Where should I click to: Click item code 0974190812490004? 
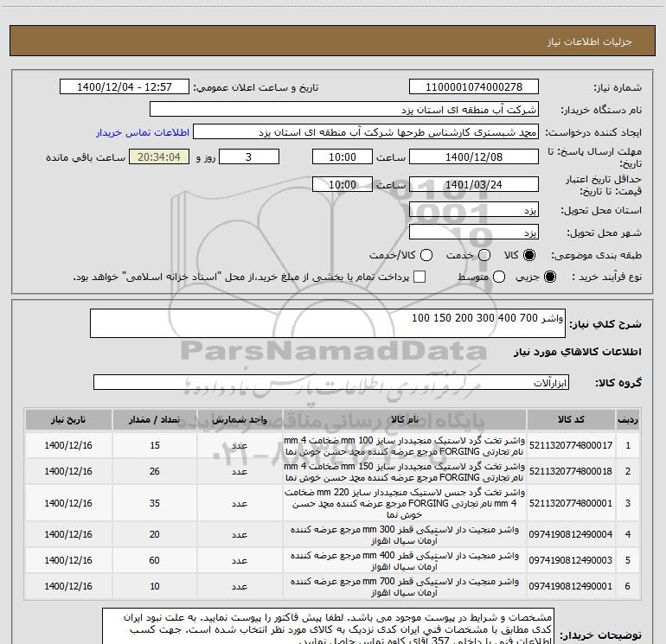571,534
